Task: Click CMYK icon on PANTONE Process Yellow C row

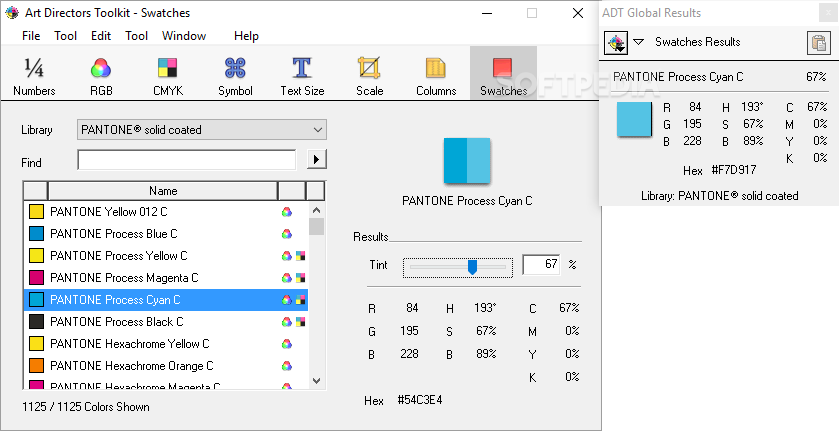Action: pos(301,256)
